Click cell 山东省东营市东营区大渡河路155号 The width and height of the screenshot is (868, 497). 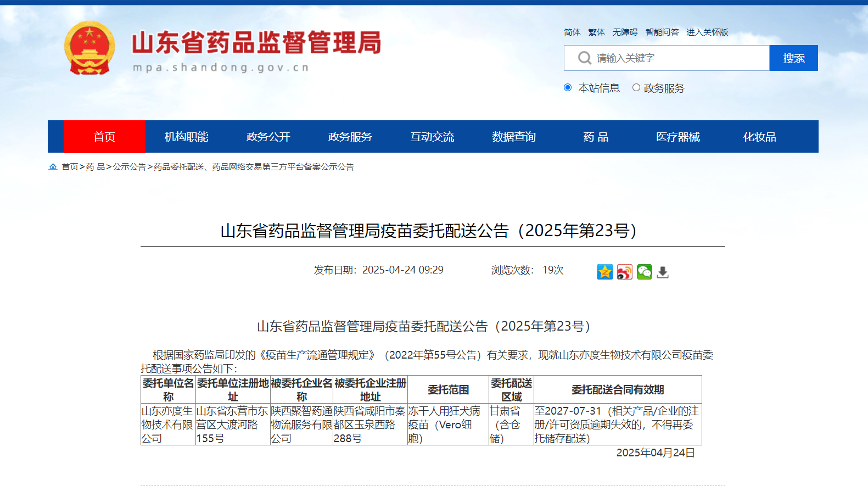pyautogui.click(x=233, y=425)
